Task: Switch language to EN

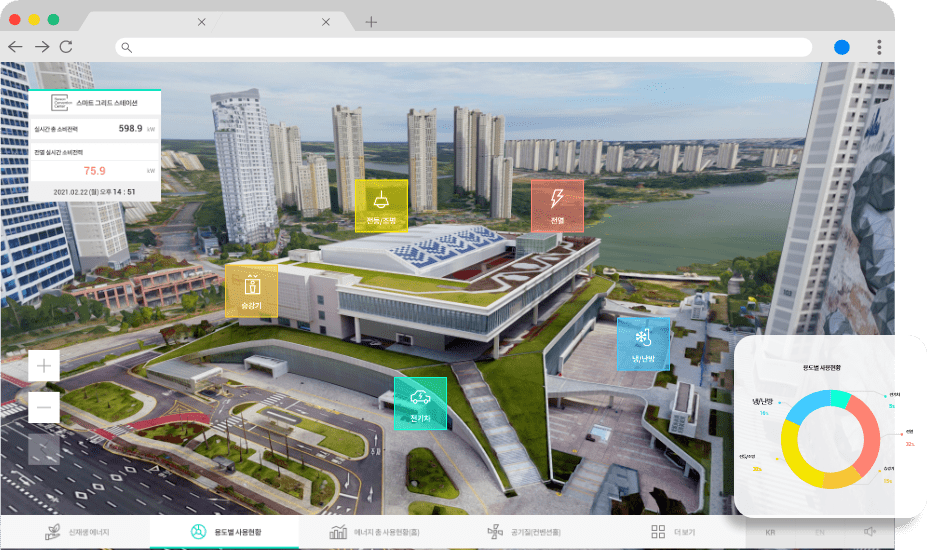Action: point(820,532)
